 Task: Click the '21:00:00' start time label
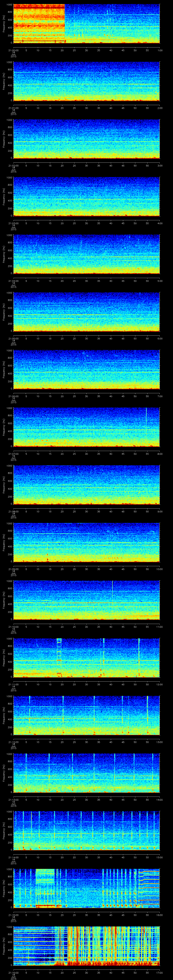(x=13, y=50)
